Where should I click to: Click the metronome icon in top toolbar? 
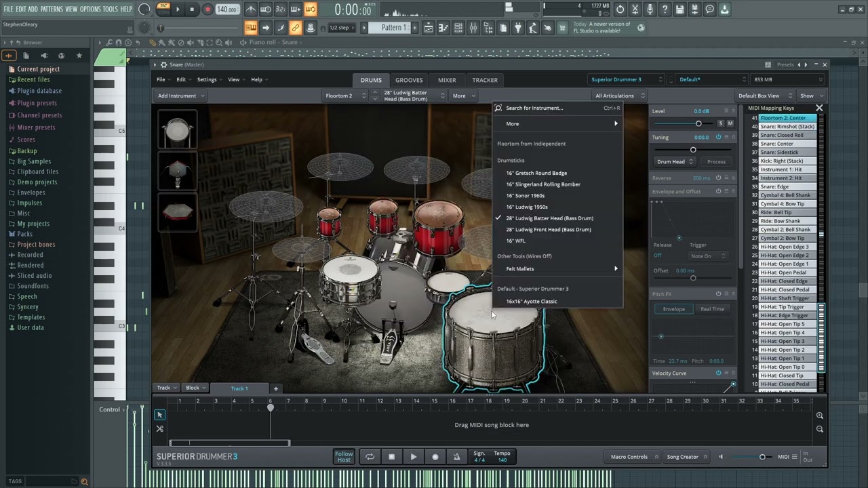point(251,9)
